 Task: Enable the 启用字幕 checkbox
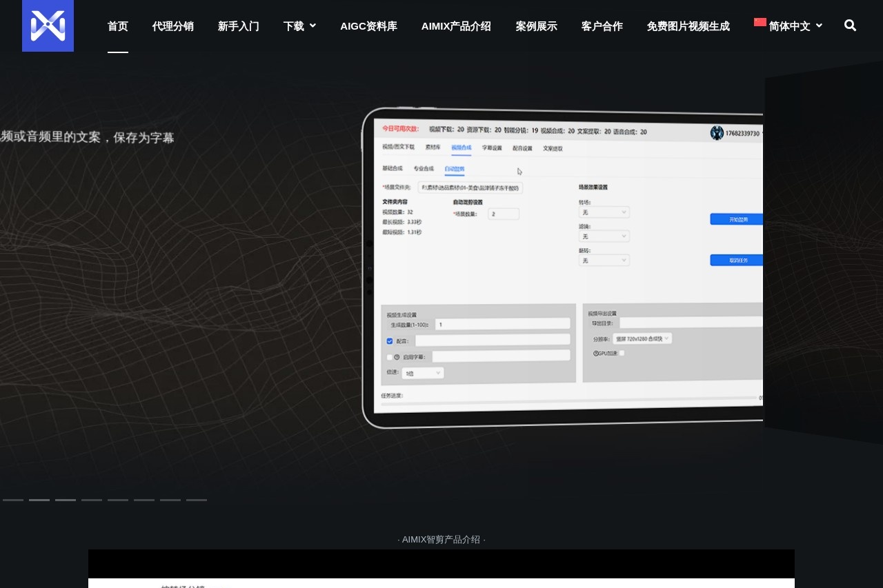tap(389, 357)
